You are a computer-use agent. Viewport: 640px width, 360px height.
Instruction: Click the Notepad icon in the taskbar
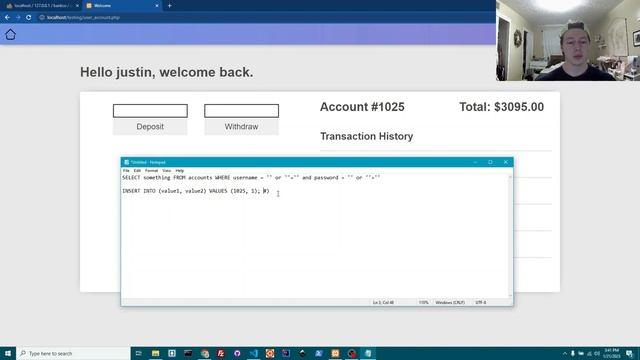point(368,353)
